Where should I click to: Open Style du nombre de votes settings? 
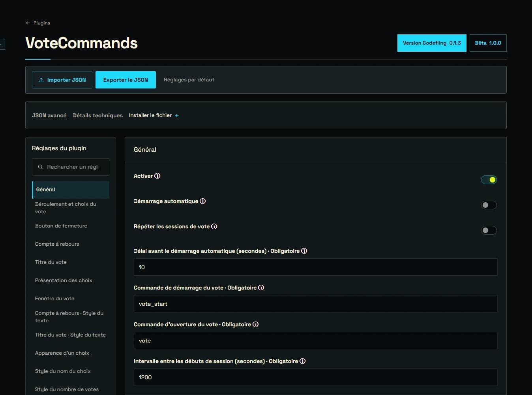pos(71,389)
